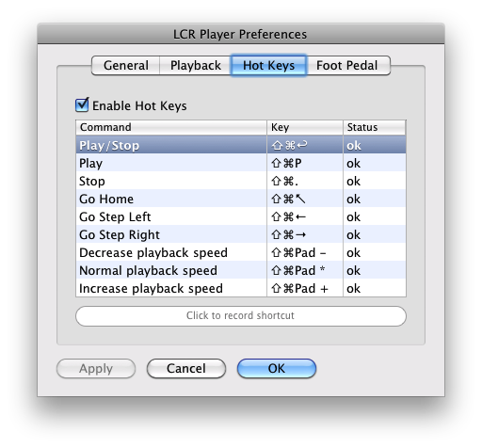
Task: Switch to the General tab
Action: coord(125,66)
